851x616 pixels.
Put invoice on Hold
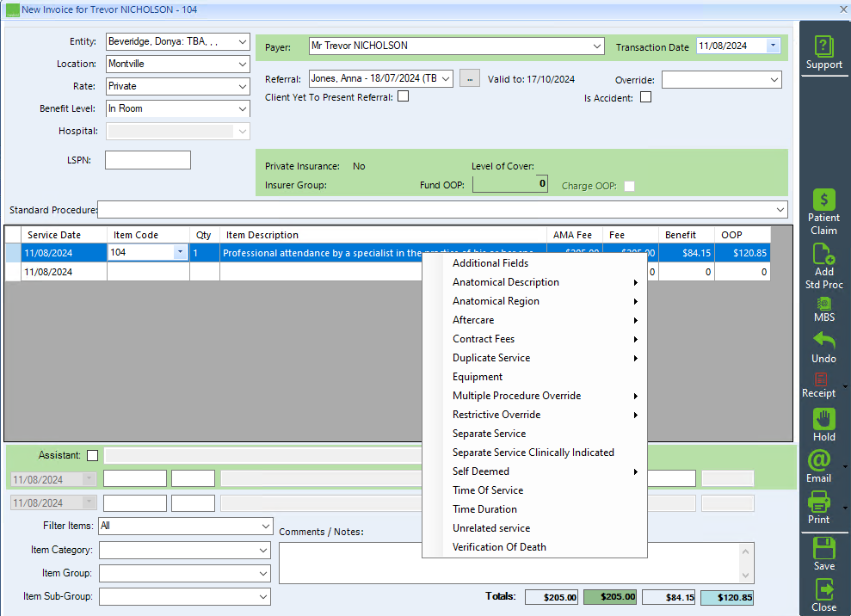[x=823, y=419]
